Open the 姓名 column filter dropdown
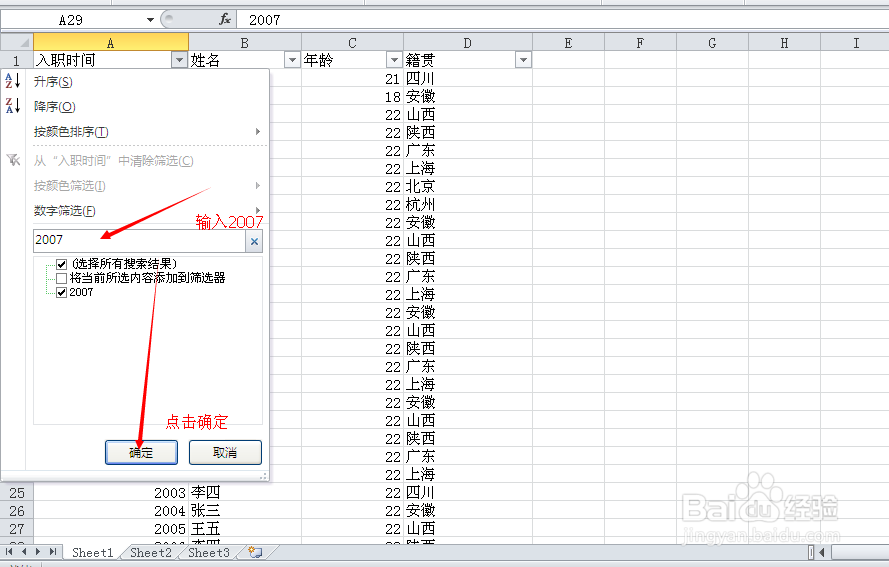 pos(292,60)
